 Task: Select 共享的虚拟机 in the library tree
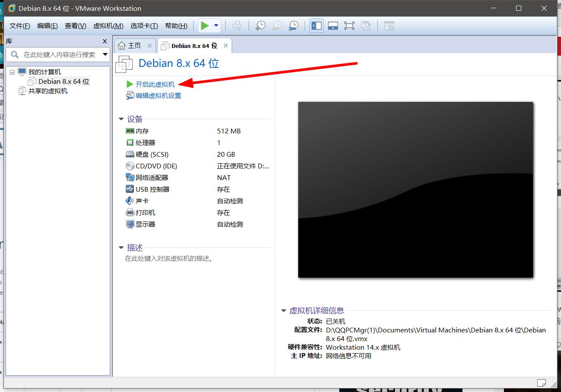pyautogui.click(x=48, y=91)
